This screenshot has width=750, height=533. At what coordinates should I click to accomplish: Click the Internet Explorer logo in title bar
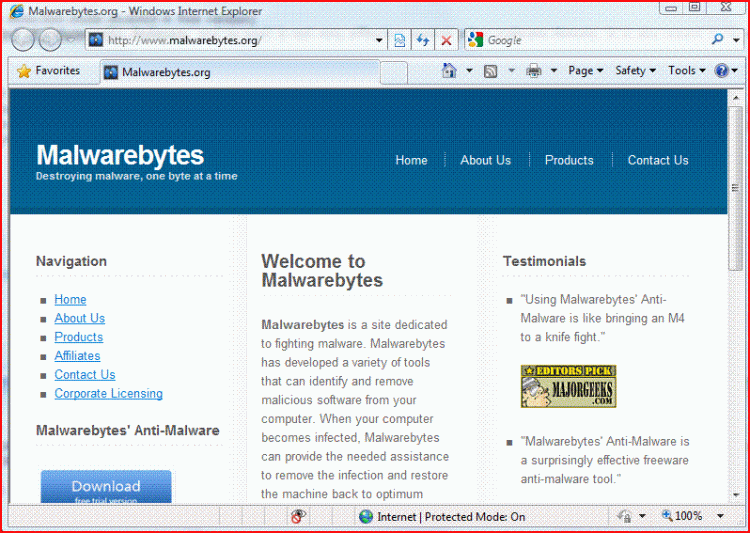coord(16,11)
